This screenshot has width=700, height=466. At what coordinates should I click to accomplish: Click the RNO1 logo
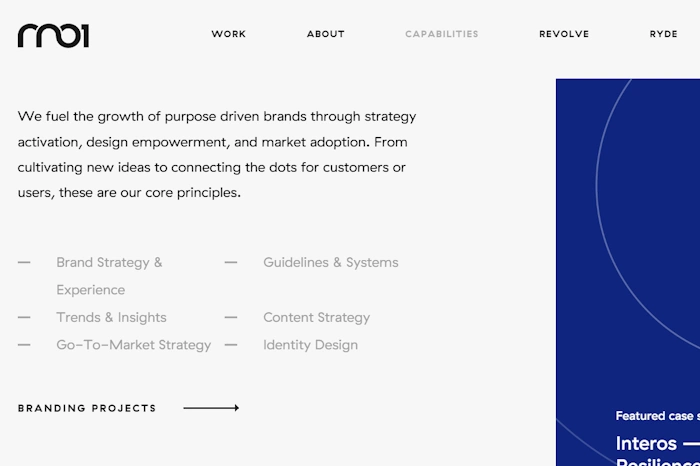pyautogui.click(x=53, y=36)
